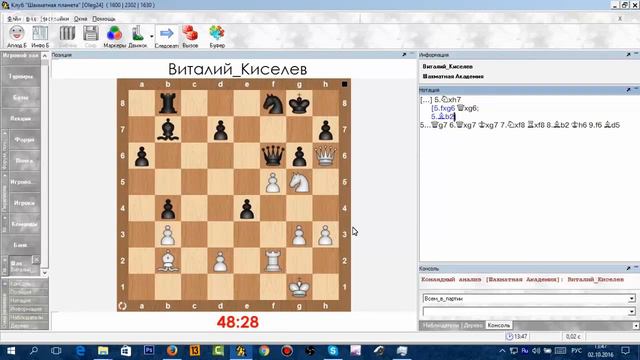This screenshot has width=640, height=360.
Task: Click the Шахматная Академия text in Информация
Action: click(x=453, y=76)
